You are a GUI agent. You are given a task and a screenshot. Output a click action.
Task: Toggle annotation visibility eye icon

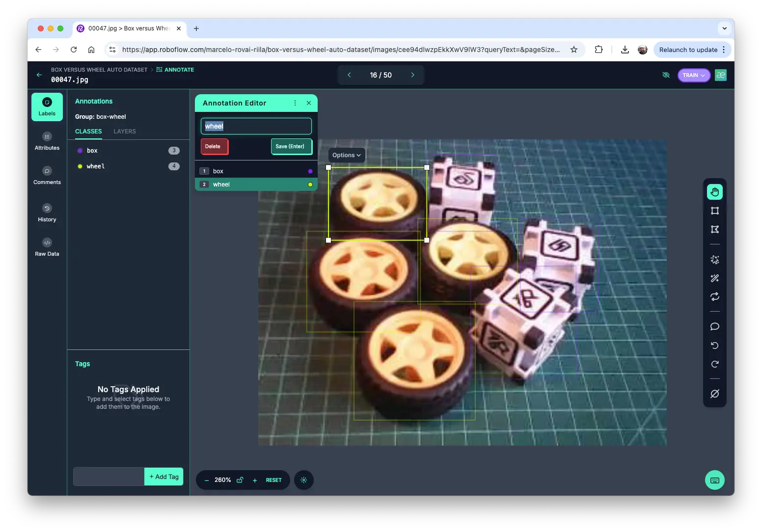pyautogui.click(x=666, y=75)
